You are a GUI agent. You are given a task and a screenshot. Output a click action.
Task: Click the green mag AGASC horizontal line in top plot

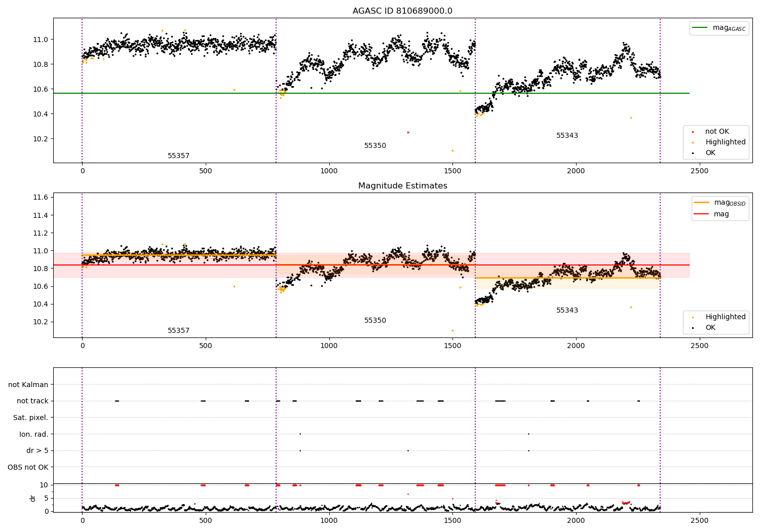click(x=371, y=93)
